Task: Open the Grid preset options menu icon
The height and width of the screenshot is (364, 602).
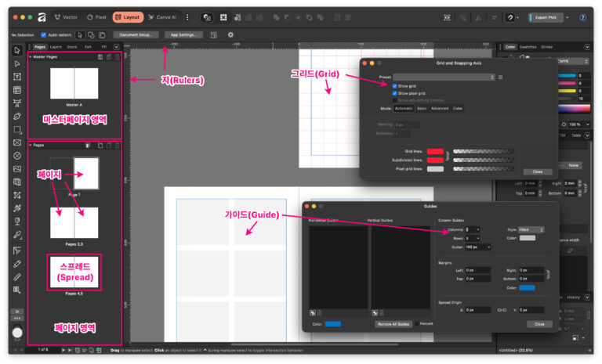Action: click(x=500, y=77)
